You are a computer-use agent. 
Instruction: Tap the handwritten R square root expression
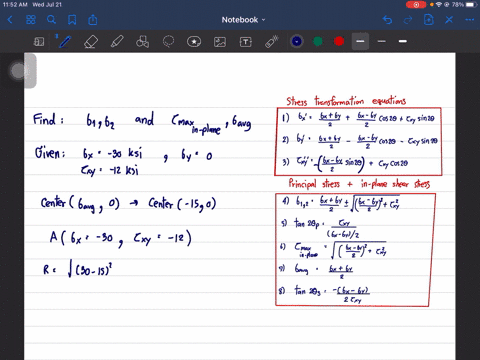(77, 270)
